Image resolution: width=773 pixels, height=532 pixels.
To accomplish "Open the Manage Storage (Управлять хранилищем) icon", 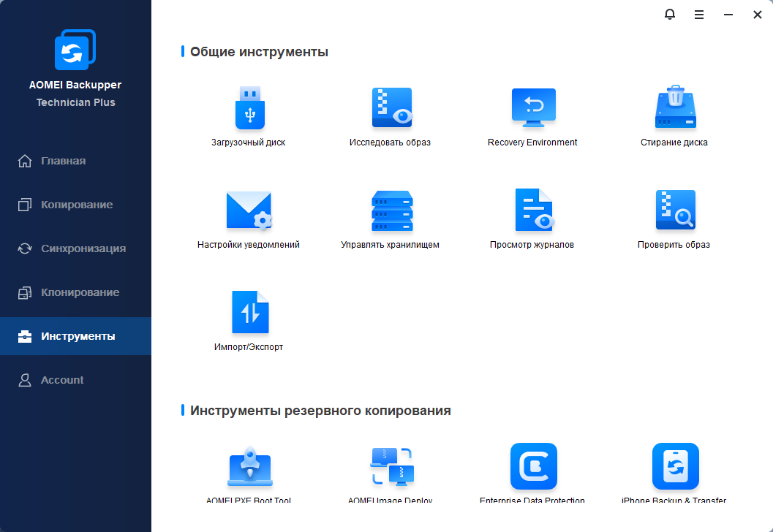I will 392,211.
